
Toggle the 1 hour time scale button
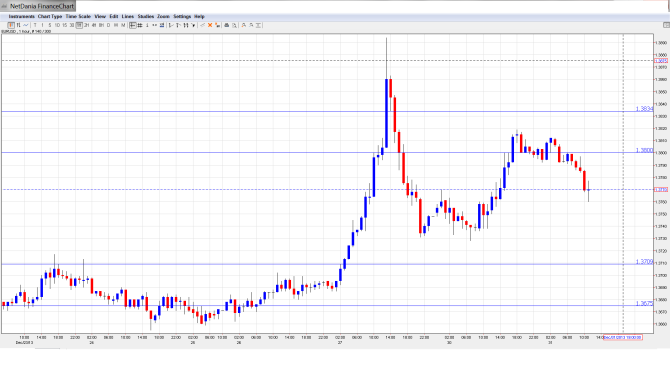(79, 25)
